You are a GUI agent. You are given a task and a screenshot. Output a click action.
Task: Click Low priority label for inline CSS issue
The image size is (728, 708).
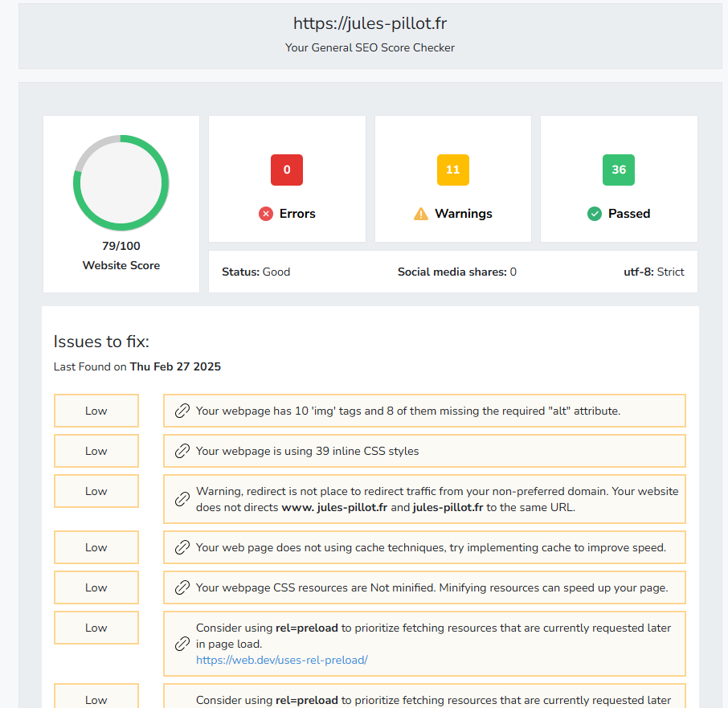[x=96, y=451]
